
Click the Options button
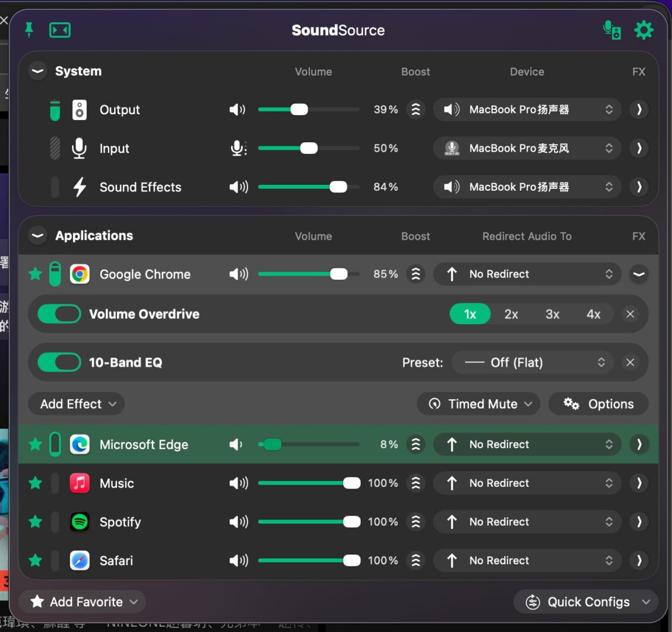(598, 404)
